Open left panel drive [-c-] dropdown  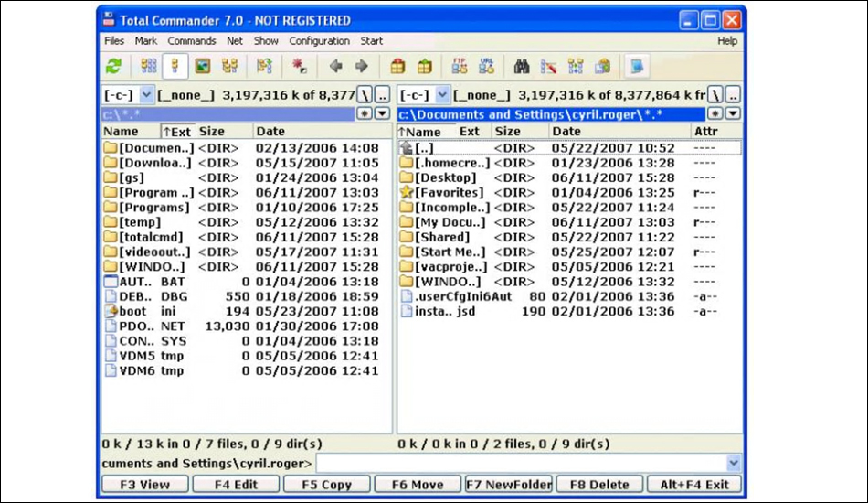click(146, 95)
